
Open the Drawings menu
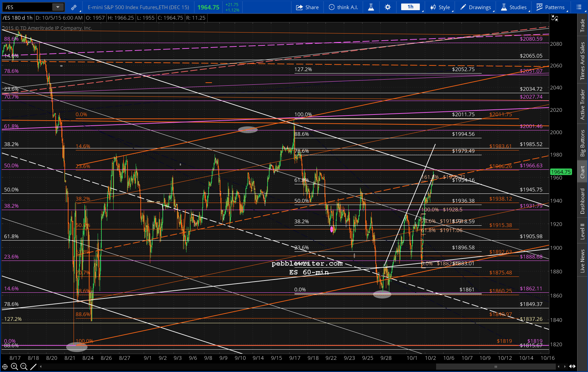(x=476, y=7)
